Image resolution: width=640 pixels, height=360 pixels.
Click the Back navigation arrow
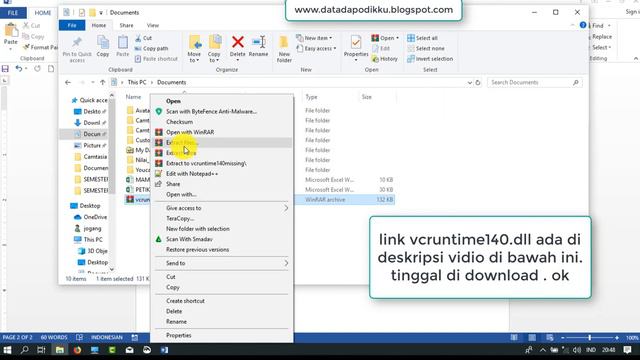68,82
